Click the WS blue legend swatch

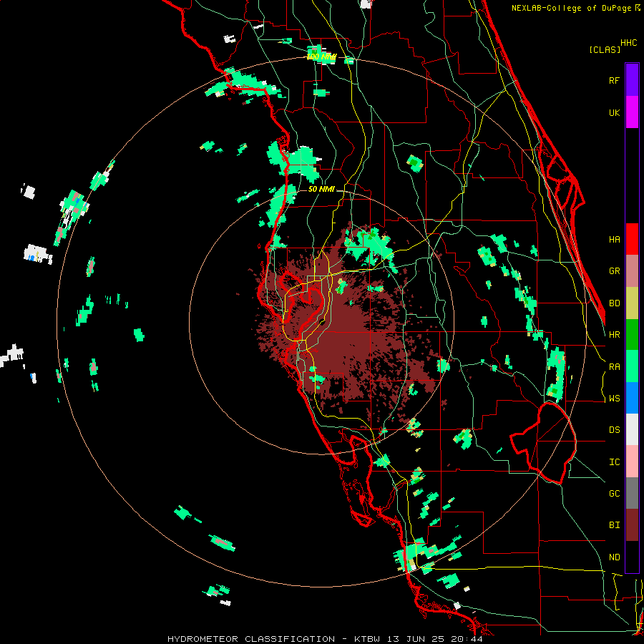click(632, 398)
